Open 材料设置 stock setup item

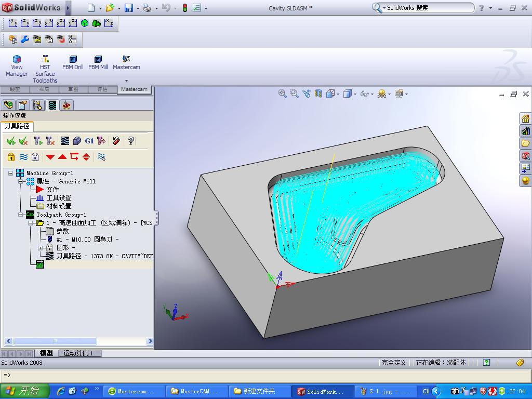point(59,206)
